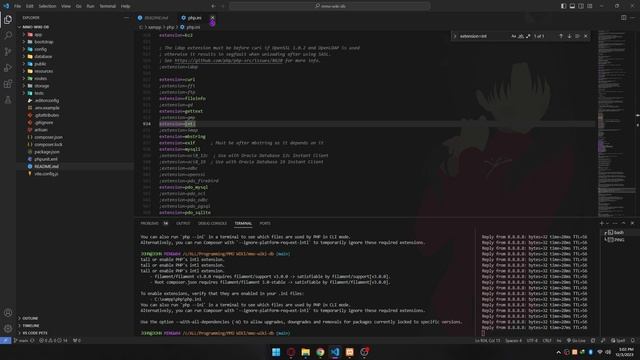Expand the config folder
This screenshot has height=360, width=640.
[40, 49]
